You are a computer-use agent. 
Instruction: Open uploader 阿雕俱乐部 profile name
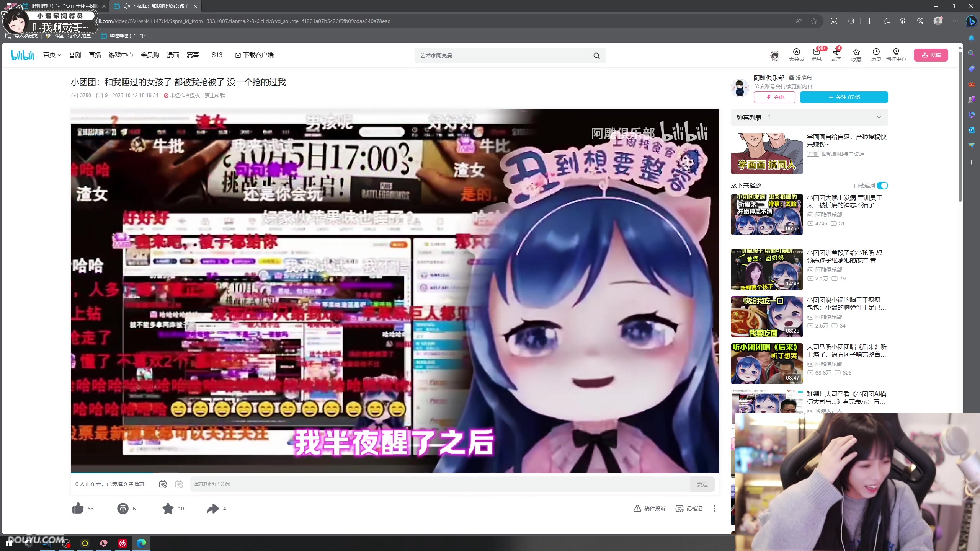tap(769, 78)
